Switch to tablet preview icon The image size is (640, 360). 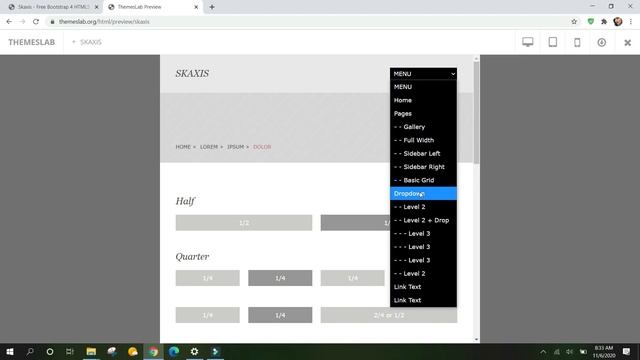[x=553, y=42]
